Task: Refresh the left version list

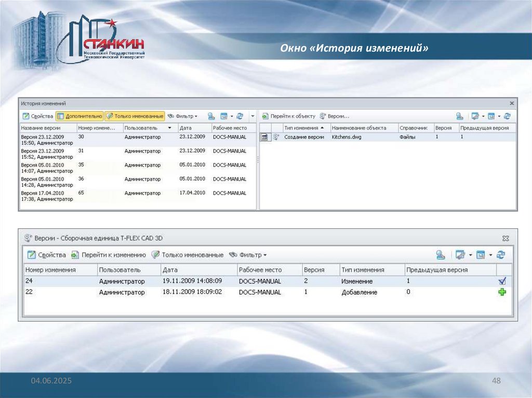Action: [240, 116]
